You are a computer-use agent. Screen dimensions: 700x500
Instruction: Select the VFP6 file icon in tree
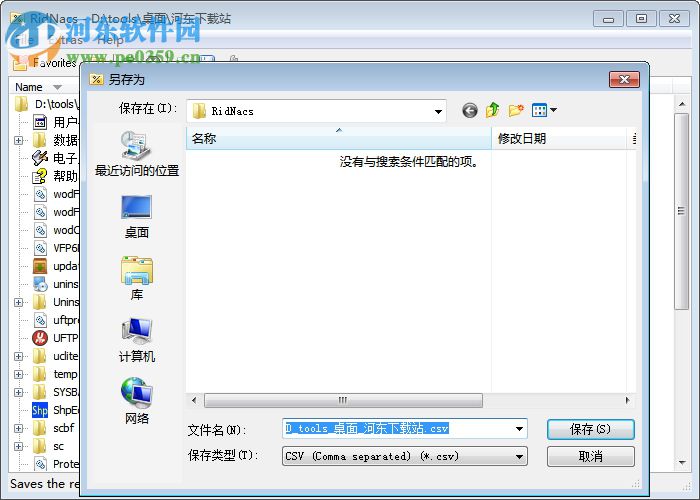coord(40,248)
